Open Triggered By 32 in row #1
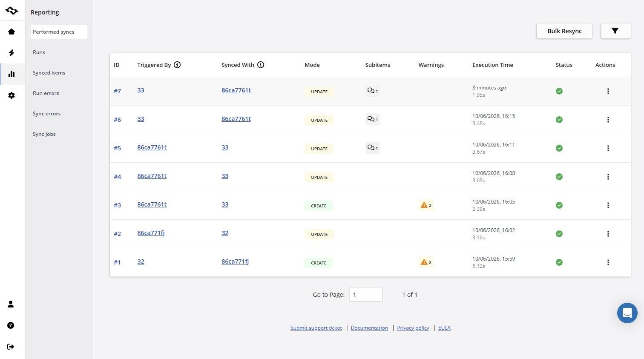The height and width of the screenshot is (359, 644). [141, 261]
